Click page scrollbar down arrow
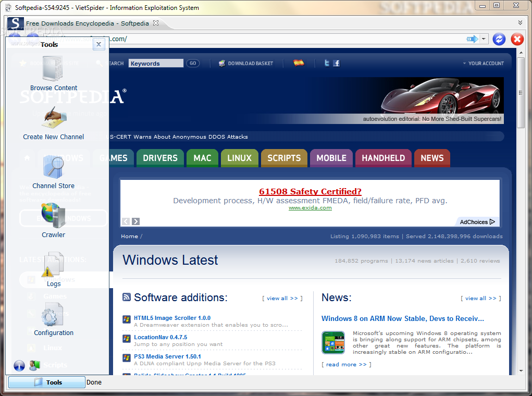Viewport: 532px width, 396px height. 521,371
